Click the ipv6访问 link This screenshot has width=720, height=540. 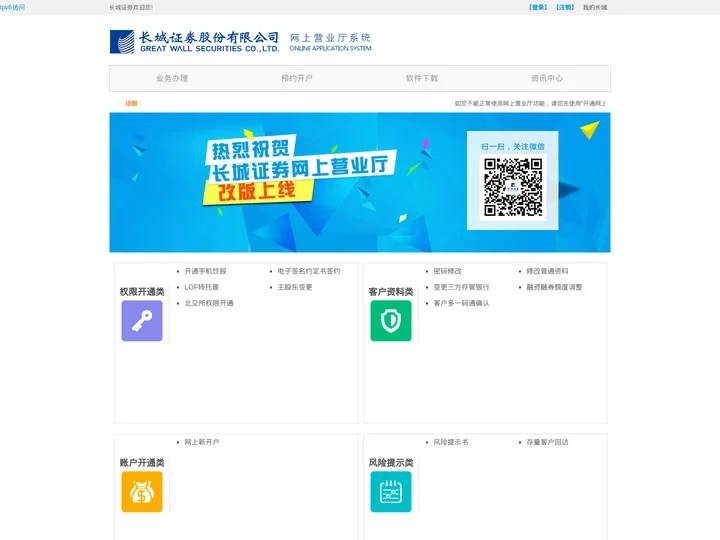[12, 7]
